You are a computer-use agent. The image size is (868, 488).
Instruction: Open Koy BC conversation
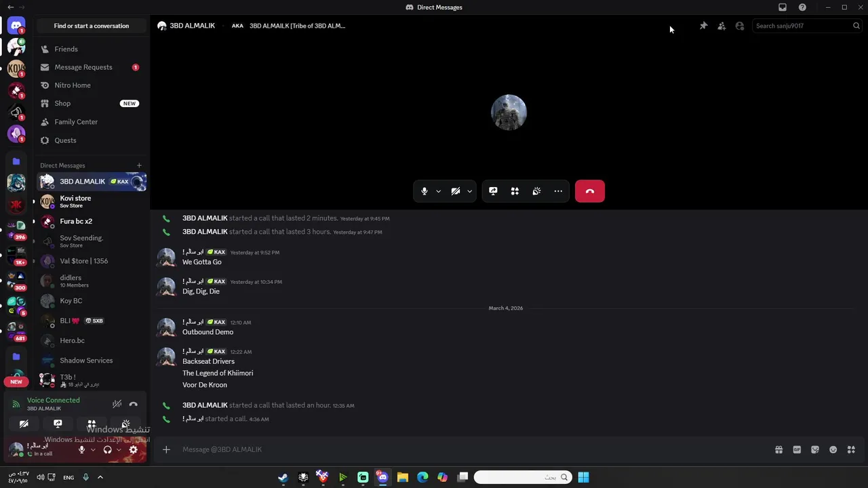pos(92,301)
